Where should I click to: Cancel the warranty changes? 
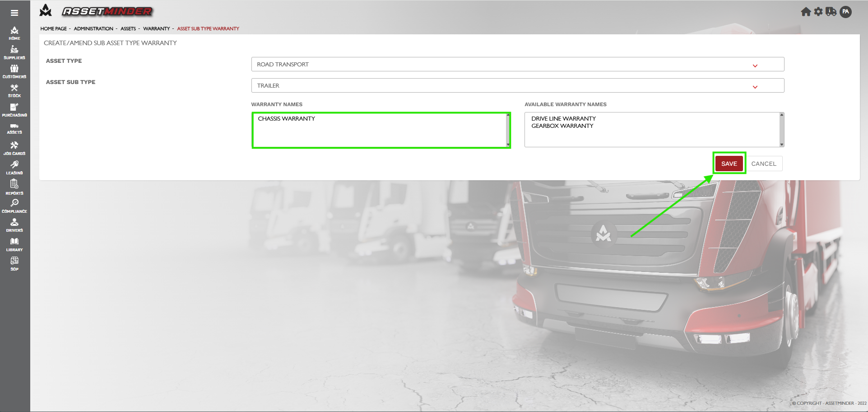763,164
